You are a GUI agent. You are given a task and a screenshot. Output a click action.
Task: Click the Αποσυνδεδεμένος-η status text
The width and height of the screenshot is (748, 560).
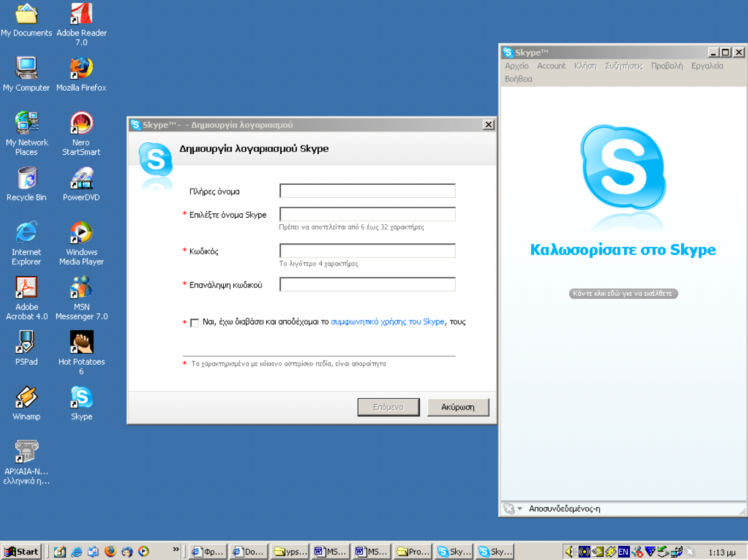[565, 509]
